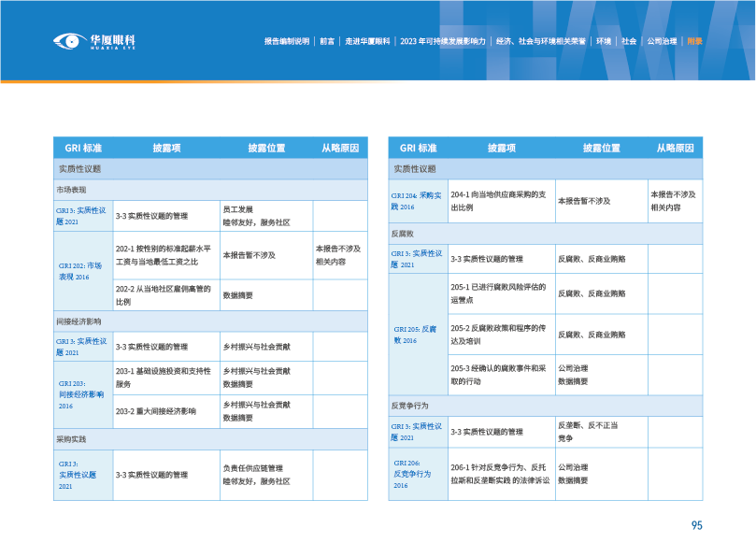Click the 华厦眼科 eye logo
756x557 pixels.
tap(94, 41)
